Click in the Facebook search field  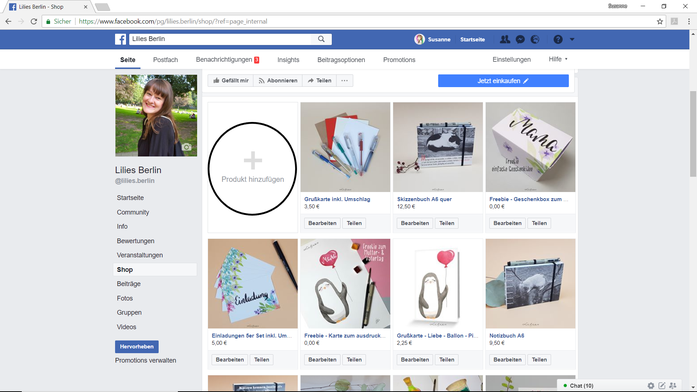(221, 39)
